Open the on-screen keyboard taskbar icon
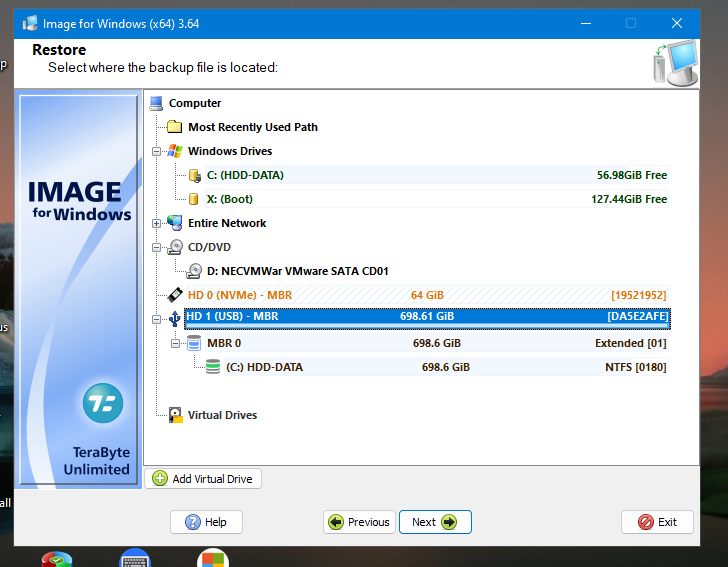Screen dimensions: 728x567 tap(135, 558)
